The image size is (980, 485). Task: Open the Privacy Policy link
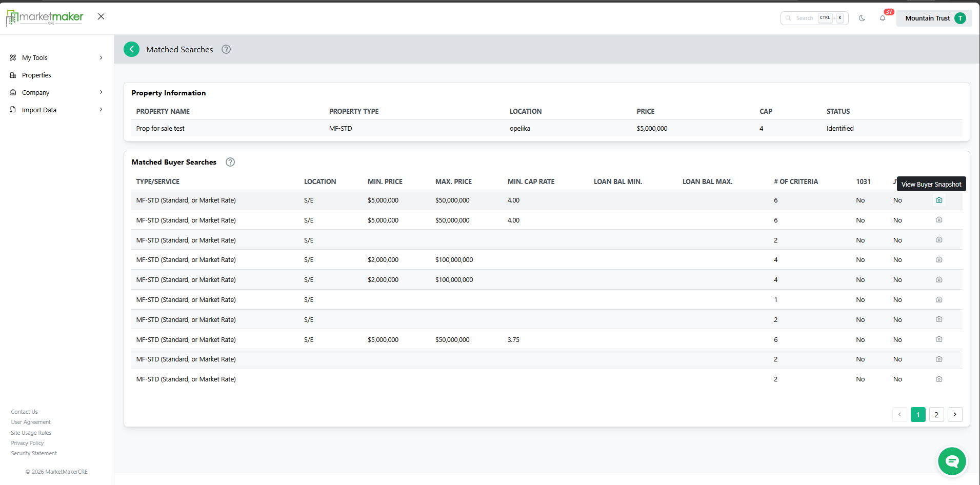[27, 443]
